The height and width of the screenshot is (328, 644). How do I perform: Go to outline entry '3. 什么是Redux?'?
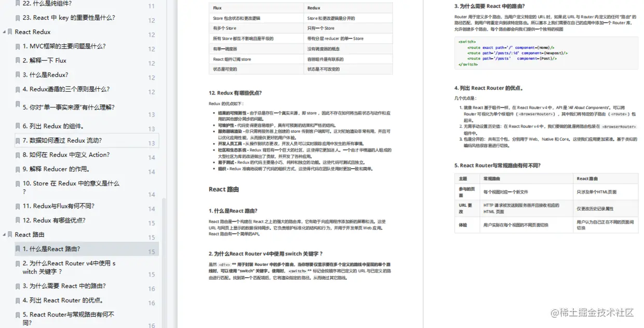click(45, 75)
